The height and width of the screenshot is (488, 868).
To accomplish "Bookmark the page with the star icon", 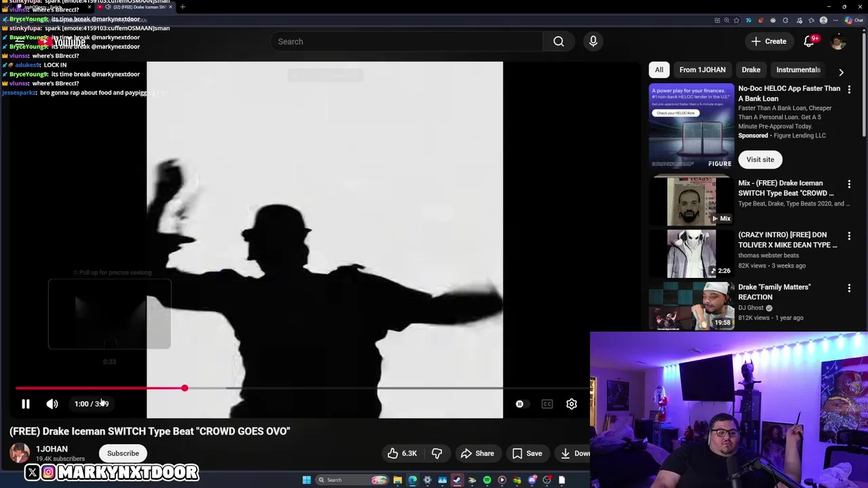I will (x=736, y=20).
